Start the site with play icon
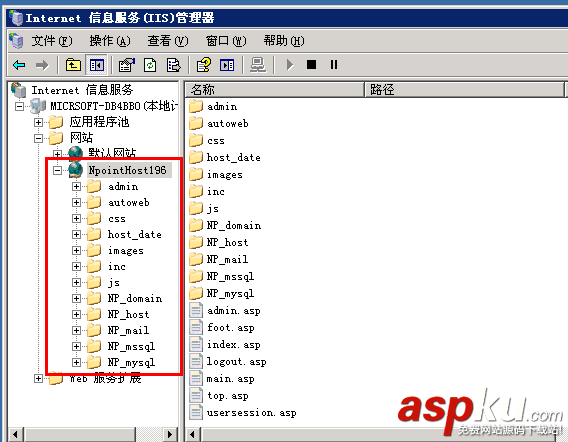 [289, 65]
